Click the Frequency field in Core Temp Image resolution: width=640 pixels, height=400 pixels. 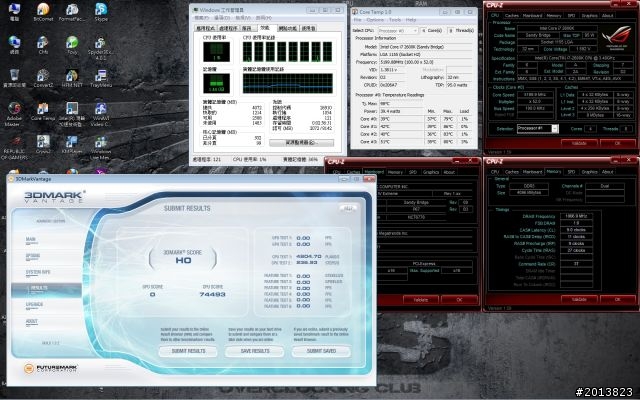(x=425, y=62)
